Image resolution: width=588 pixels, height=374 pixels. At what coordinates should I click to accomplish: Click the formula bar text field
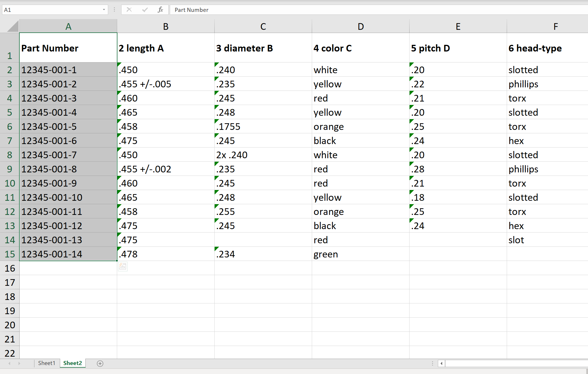point(376,10)
